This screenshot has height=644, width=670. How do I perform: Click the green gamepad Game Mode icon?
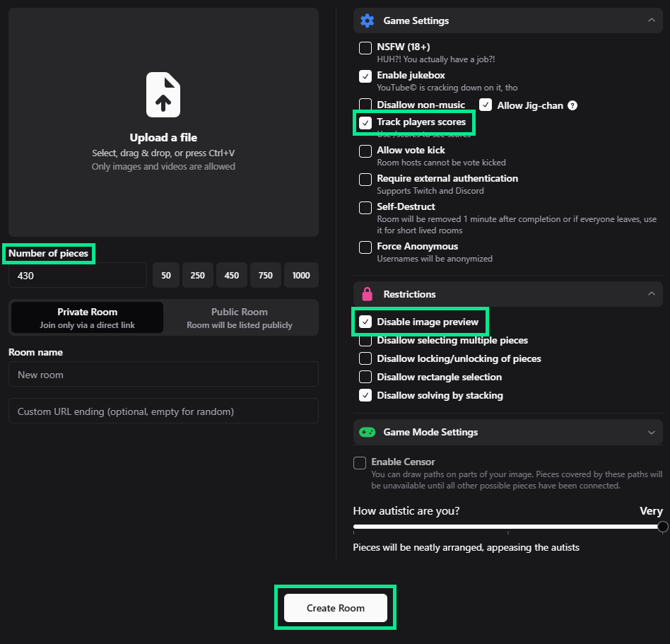(367, 432)
